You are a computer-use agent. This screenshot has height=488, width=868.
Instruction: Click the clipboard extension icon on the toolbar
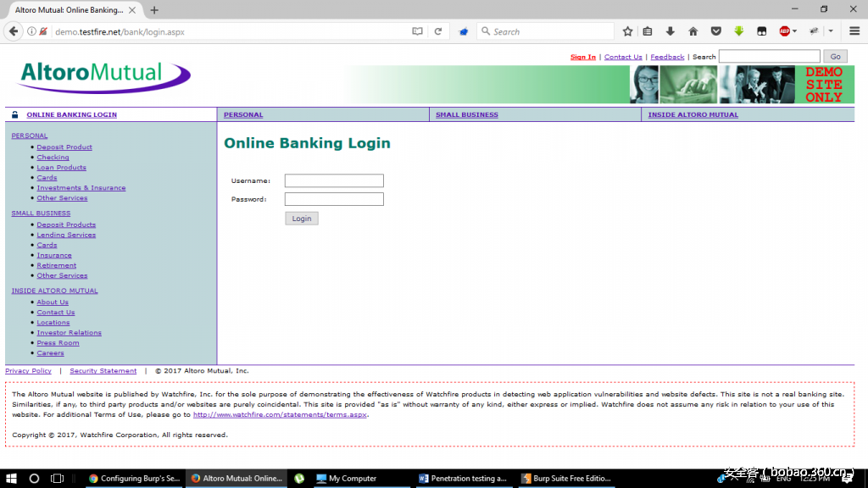pos(648,30)
